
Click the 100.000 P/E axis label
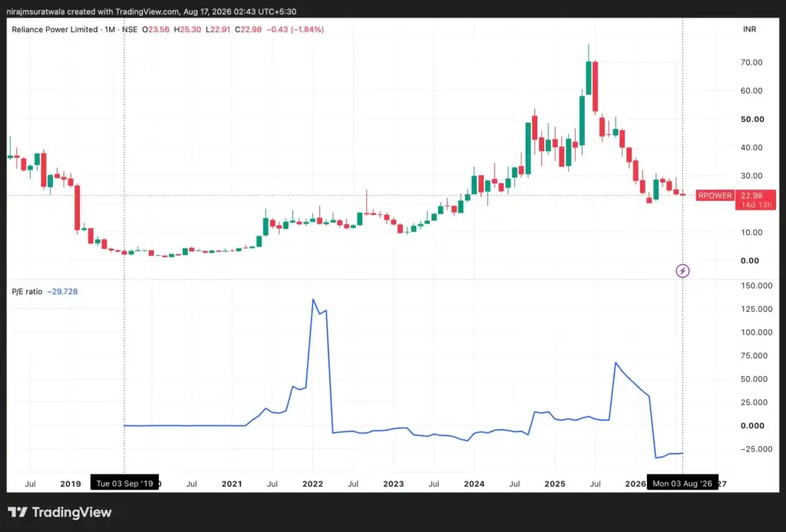click(x=756, y=332)
